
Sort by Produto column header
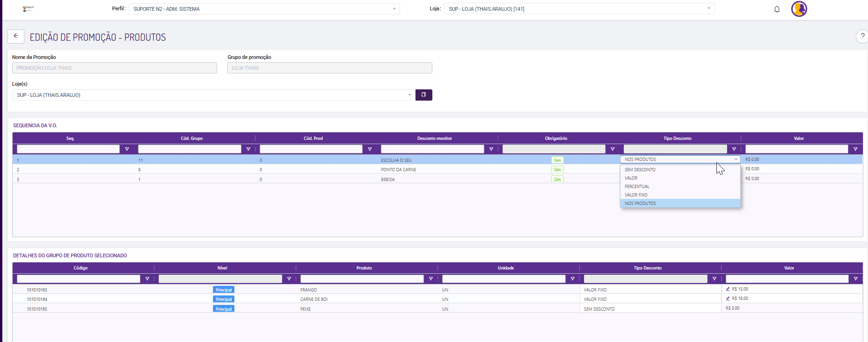[364, 268]
